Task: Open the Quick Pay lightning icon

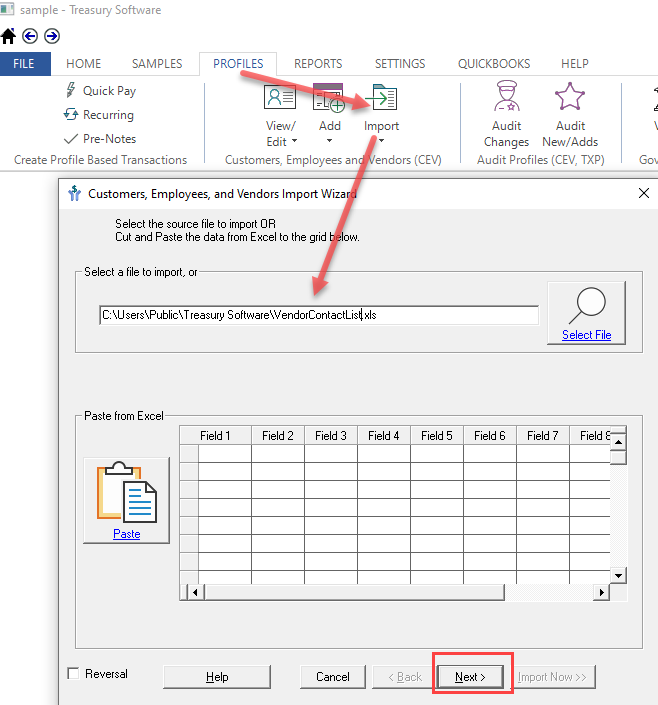Action: click(x=71, y=90)
